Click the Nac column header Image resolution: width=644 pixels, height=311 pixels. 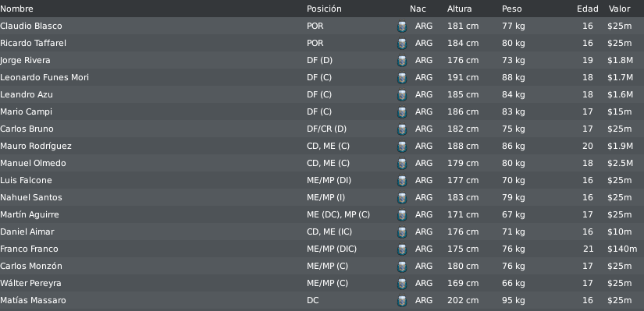(418, 9)
